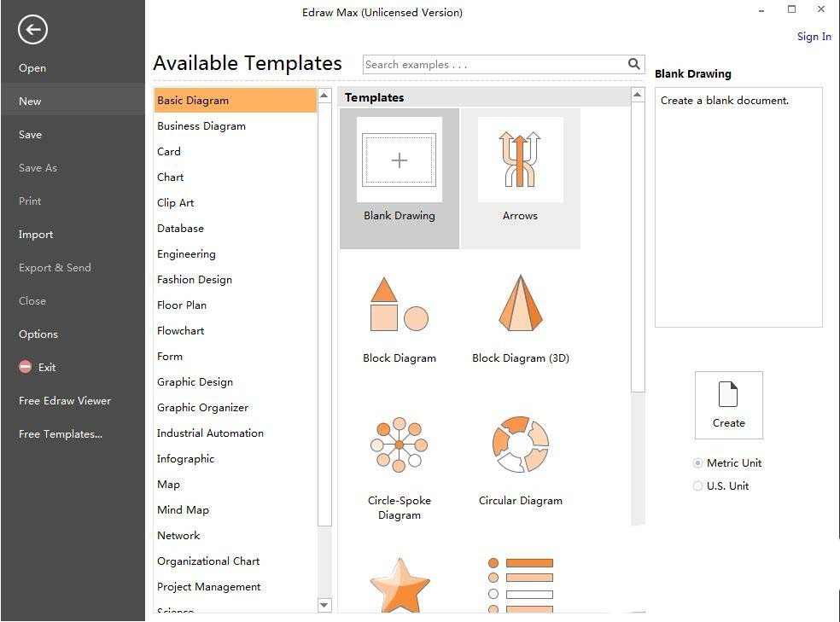Click the Import menu entry
Screen dimensions: 840x622
click(35, 235)
